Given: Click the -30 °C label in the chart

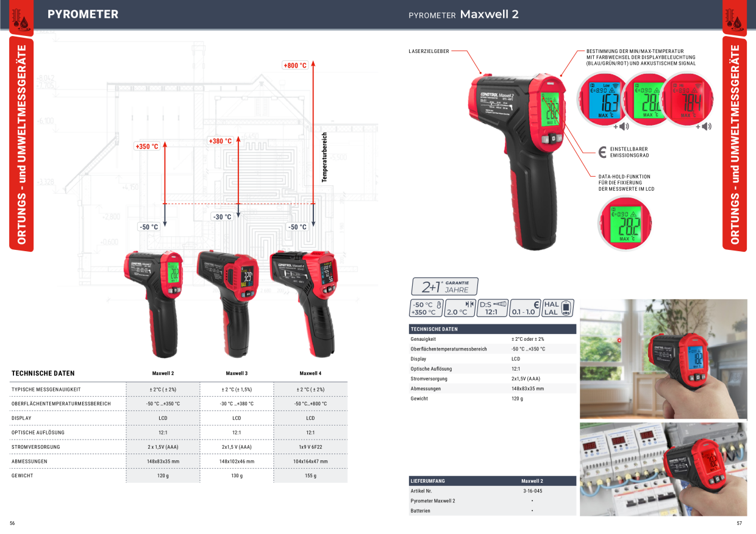Looking at the screenshot, I should [x=222, y=217].
